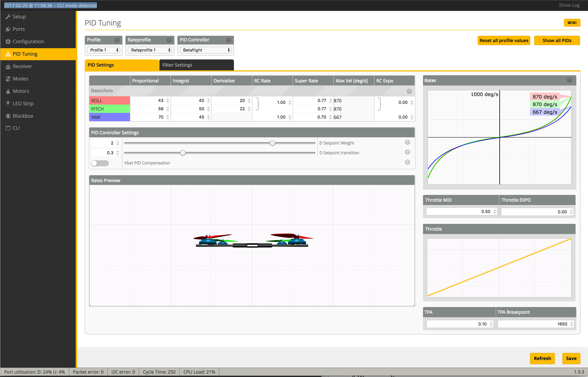The height and width of the screenshot is (377, 588).
Task: Open help icon in Rates panel header
Action: 569,80
